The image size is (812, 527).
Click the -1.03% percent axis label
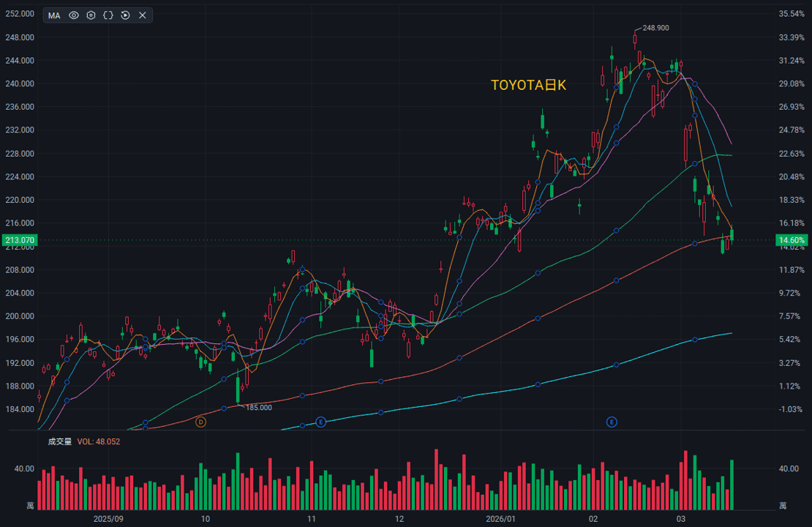[792, 409]
